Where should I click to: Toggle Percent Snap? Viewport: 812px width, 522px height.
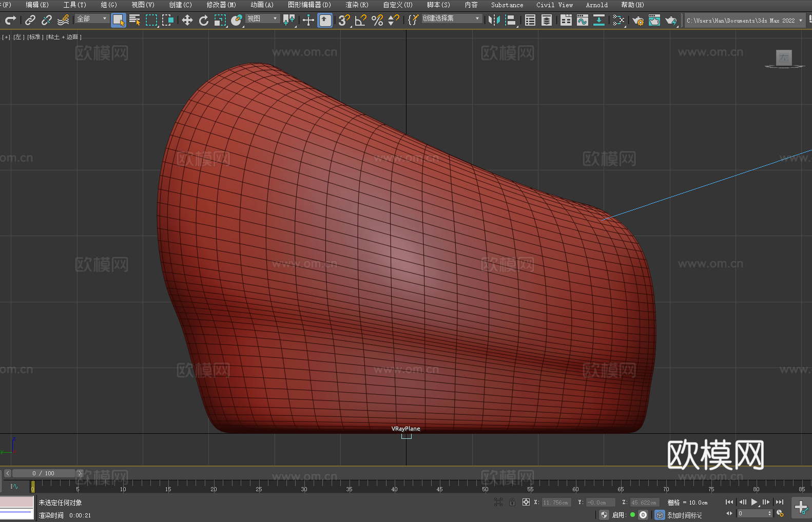[x=377, y=20]
